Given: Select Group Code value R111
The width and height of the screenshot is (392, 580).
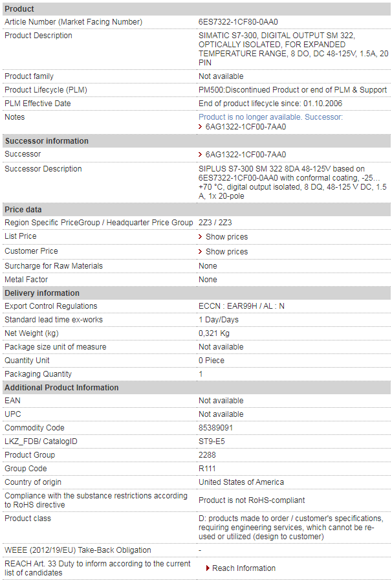Looking at the screenshot, I should pyautogui.click(x=207, y=469).
